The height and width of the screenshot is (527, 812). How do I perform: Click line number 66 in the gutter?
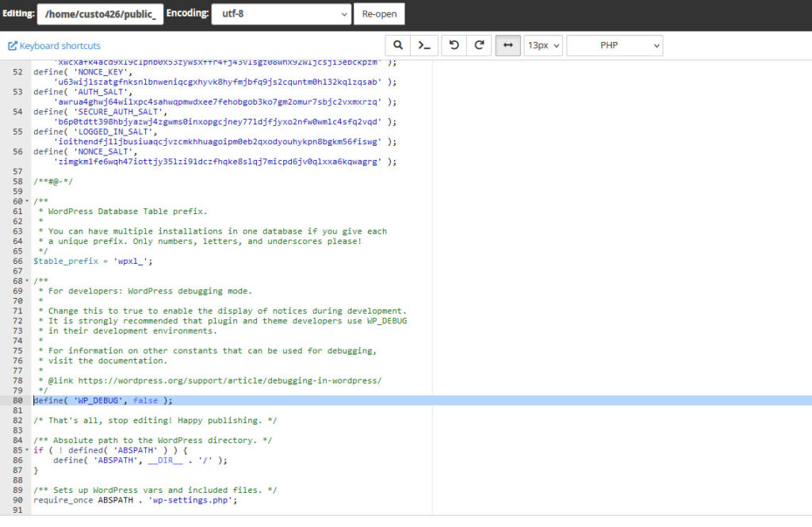point(17,261)
